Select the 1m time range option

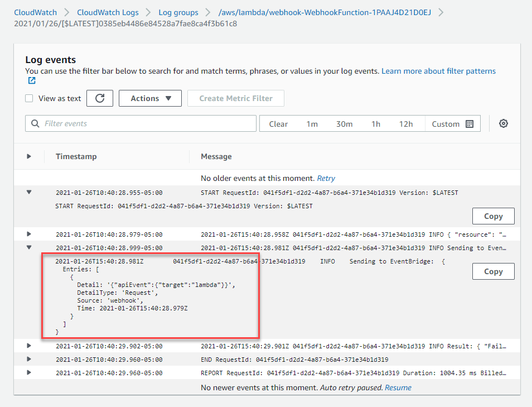312,123
